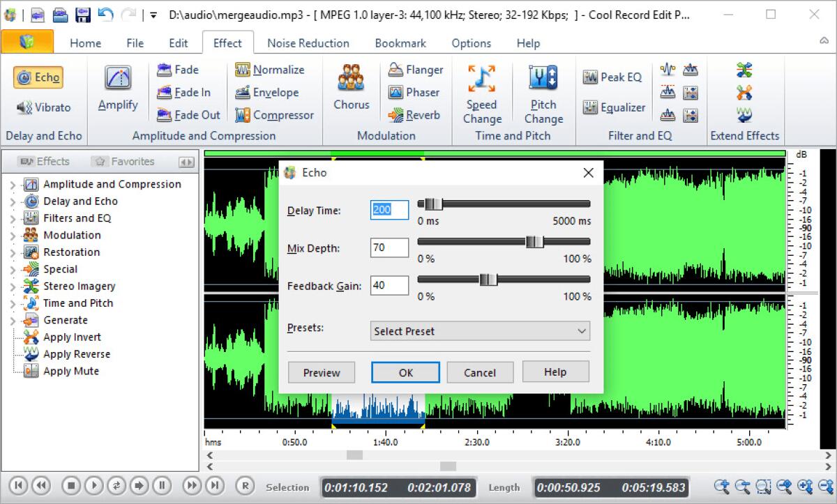
Task: Click the Fade Out effect
Action: 186,115
